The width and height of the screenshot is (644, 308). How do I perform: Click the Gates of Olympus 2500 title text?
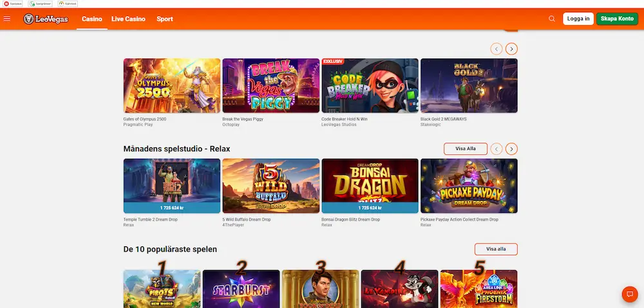pos(144,120)
